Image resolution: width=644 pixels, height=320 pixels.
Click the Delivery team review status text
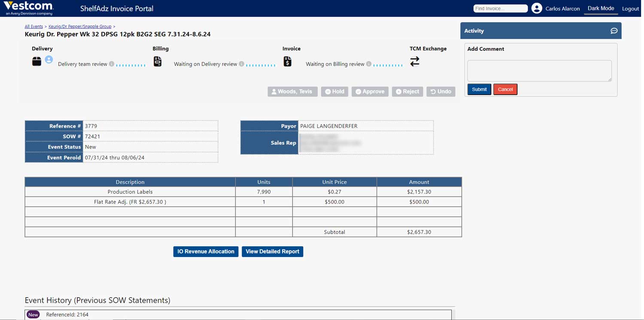[82, 64]
